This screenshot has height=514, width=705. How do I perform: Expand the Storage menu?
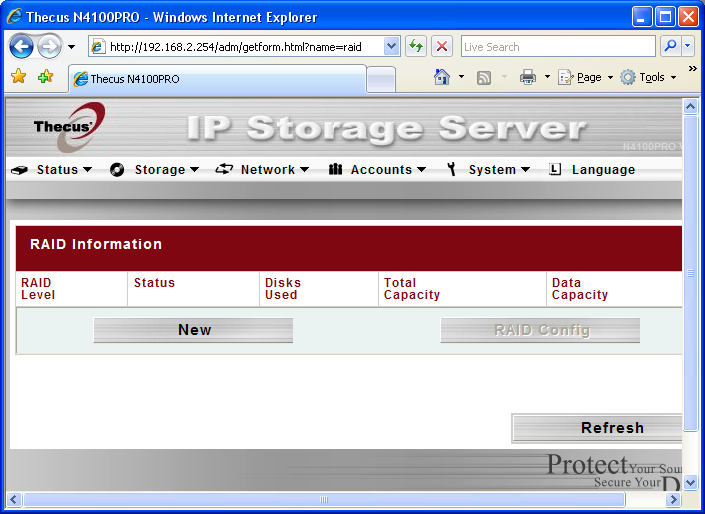point(156,170)
